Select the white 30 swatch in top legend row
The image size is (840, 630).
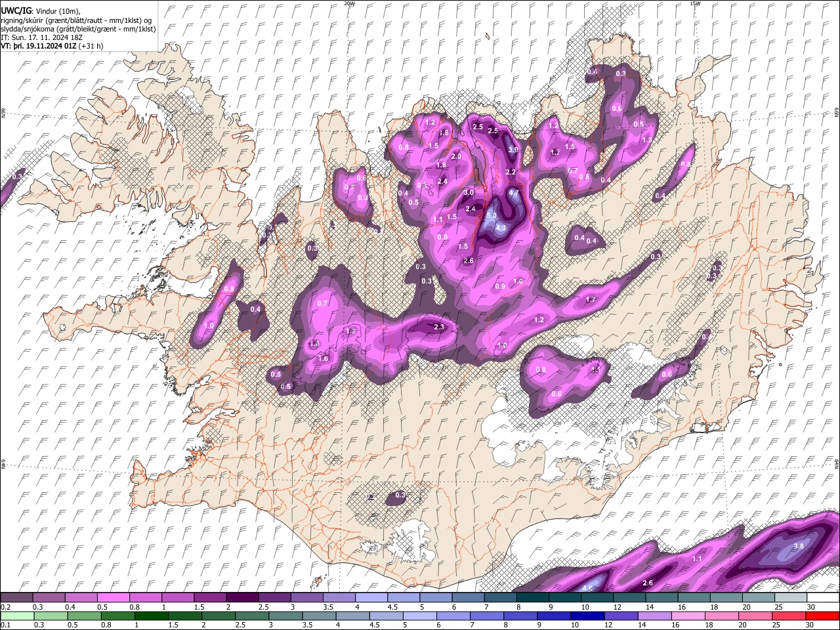pos(823,598)
